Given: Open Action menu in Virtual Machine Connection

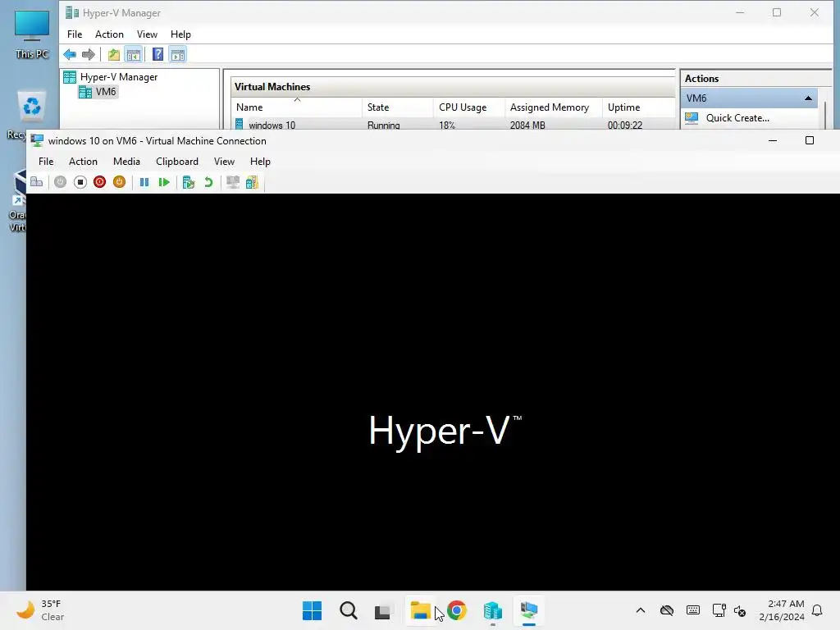Looking at the screenshot, I should click(83, 162).
